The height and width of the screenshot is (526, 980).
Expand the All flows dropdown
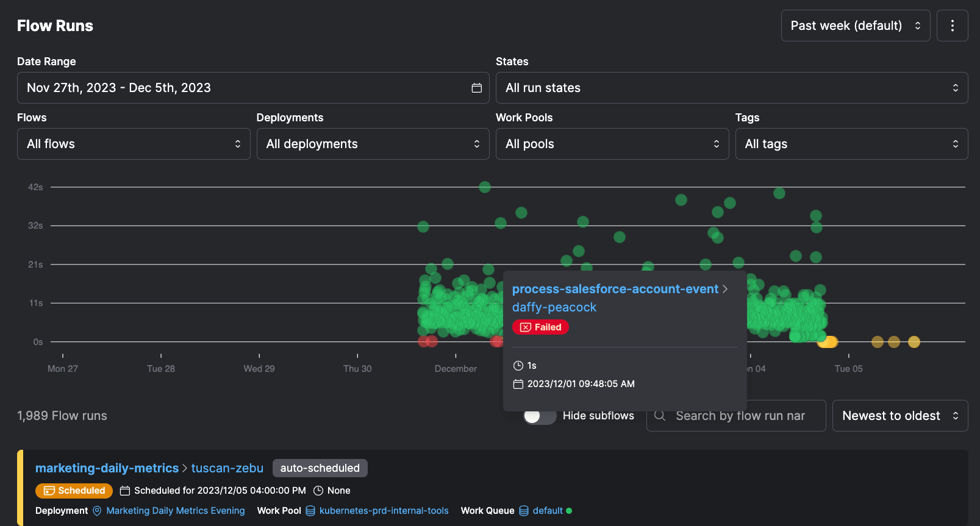click(134, 144)
